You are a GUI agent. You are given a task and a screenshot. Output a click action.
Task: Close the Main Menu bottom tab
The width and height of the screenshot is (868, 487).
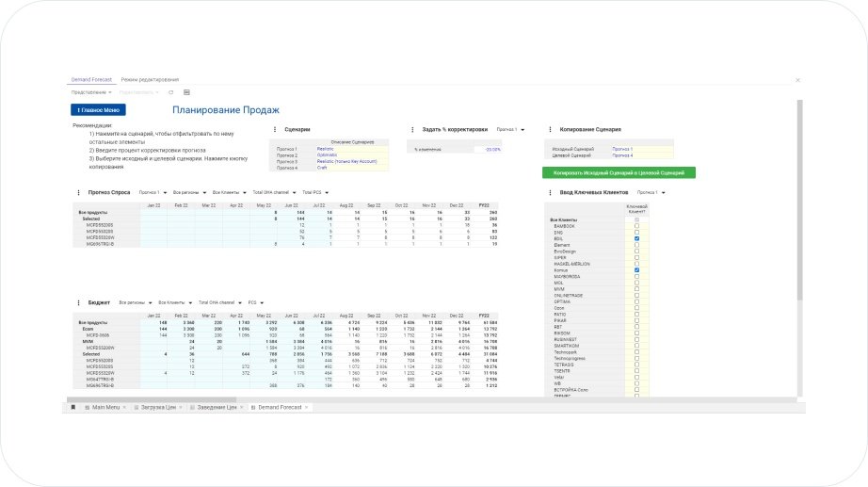click(124, 408)
